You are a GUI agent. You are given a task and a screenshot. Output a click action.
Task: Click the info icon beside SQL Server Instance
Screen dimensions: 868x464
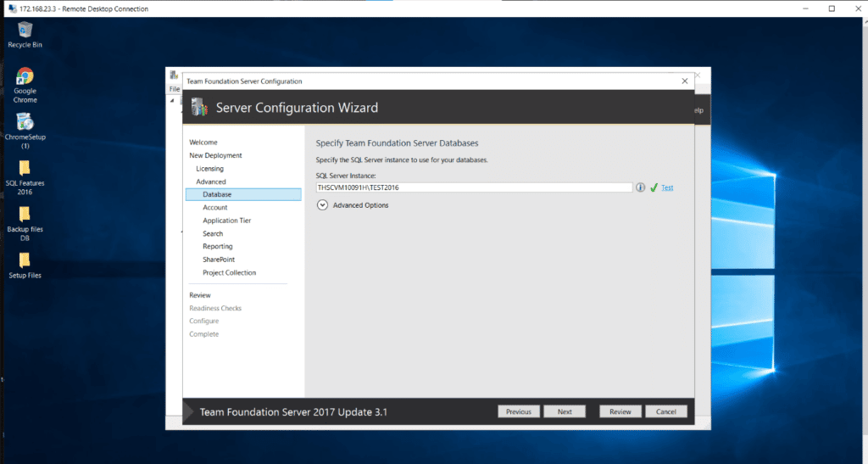[x=640, y=187]
